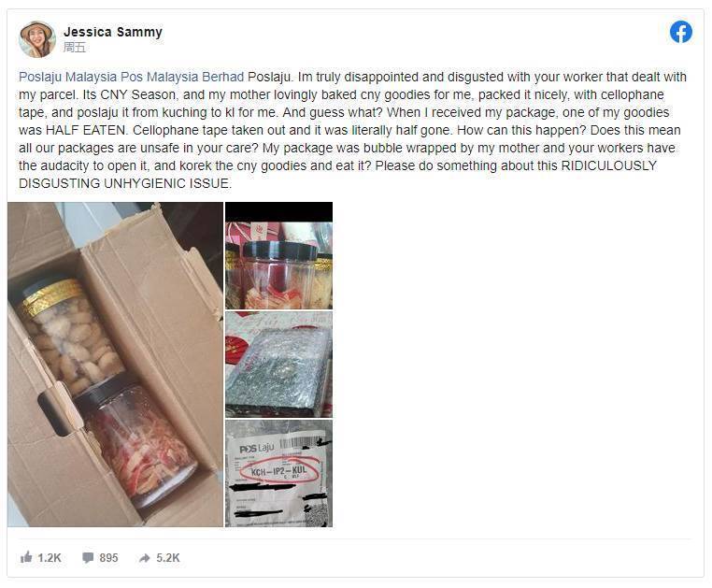Click the 895 comments count
The image size is (712, 588).
coord(108,557)
